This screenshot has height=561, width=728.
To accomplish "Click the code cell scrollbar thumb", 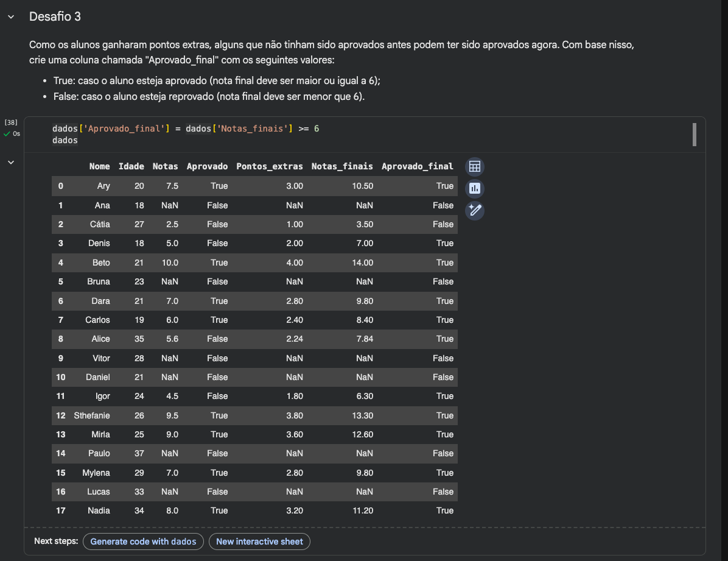I will click(694, 135).
